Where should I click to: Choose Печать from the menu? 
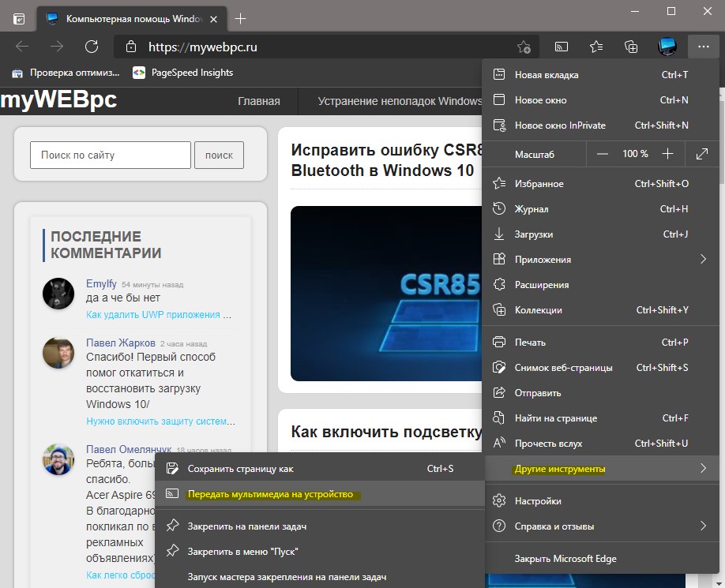(x=599, y=343)
